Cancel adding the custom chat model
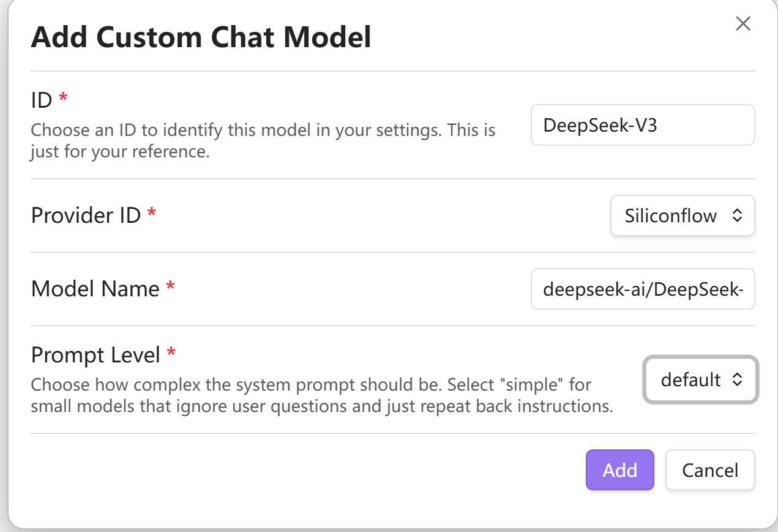 coord(709,470)
